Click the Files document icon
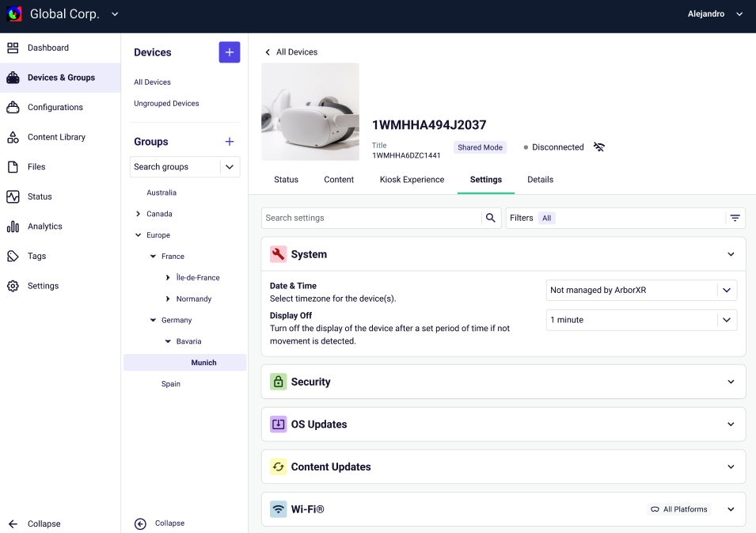Image resolution: width=756 pixels, height=533 pixels. 13,167
